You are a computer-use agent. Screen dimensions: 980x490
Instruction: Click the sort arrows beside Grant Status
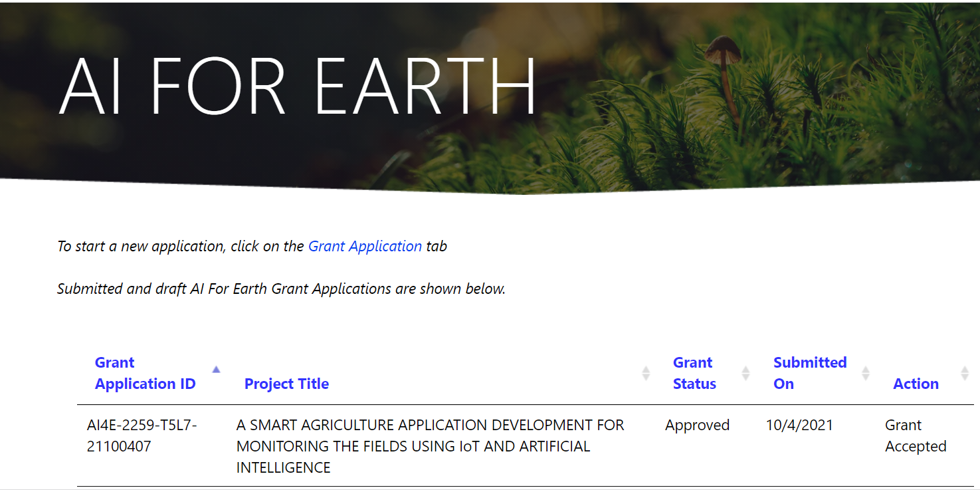pyautogui.click(x=745, y=373)
